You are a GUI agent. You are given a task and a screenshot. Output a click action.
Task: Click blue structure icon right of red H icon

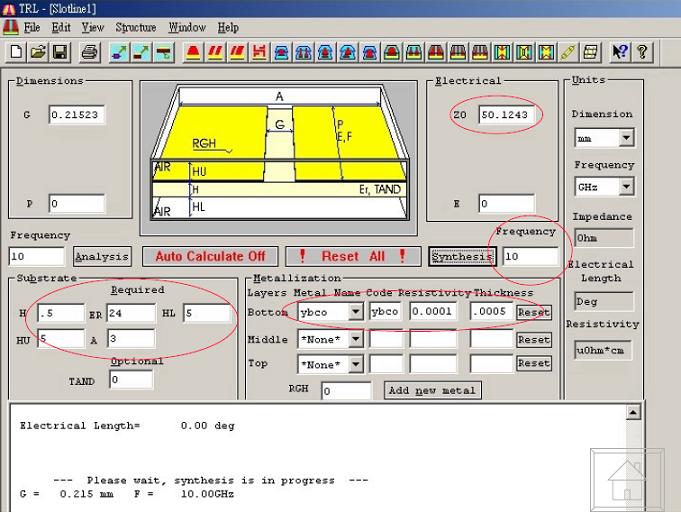point(282,52)
